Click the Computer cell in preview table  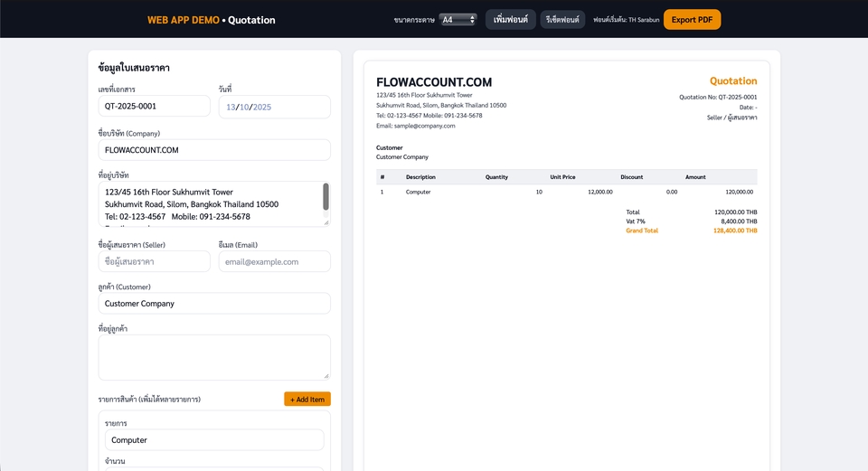(x=418, y=192)
